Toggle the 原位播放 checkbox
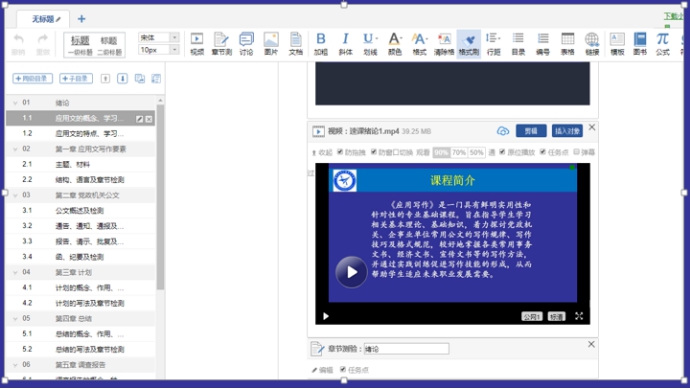This screenshot has height=389, width=690. 502,152
